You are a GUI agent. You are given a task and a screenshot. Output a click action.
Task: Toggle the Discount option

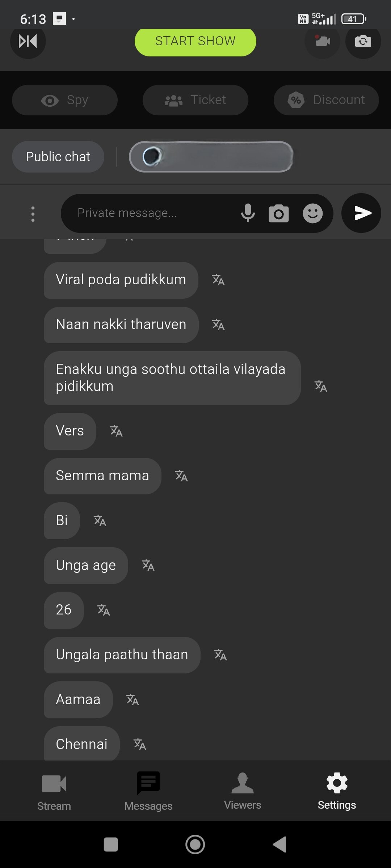click(326, 100)
